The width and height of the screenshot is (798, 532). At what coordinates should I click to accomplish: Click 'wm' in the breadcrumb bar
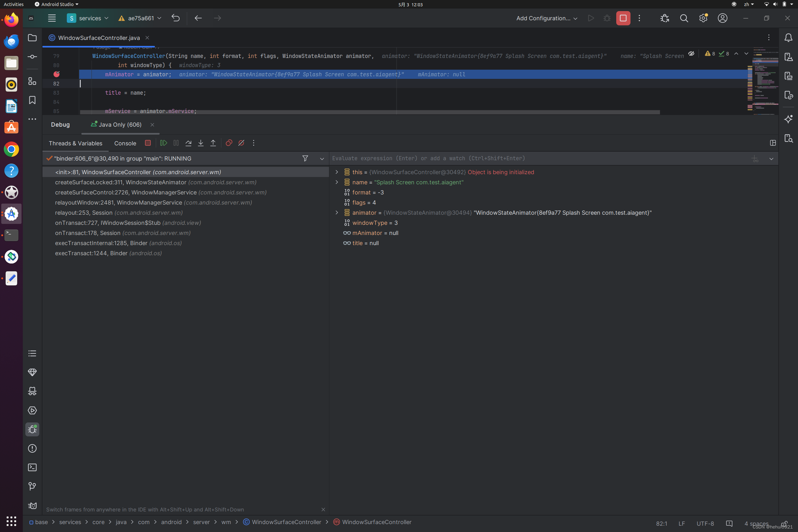pos(226,522)
